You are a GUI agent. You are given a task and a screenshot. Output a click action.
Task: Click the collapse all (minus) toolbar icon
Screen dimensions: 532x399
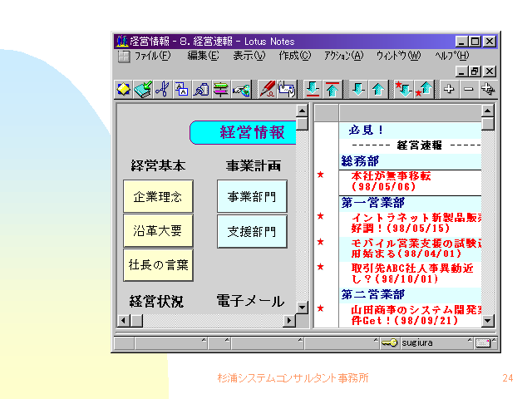pyautogui.click(x=468, y=88)
